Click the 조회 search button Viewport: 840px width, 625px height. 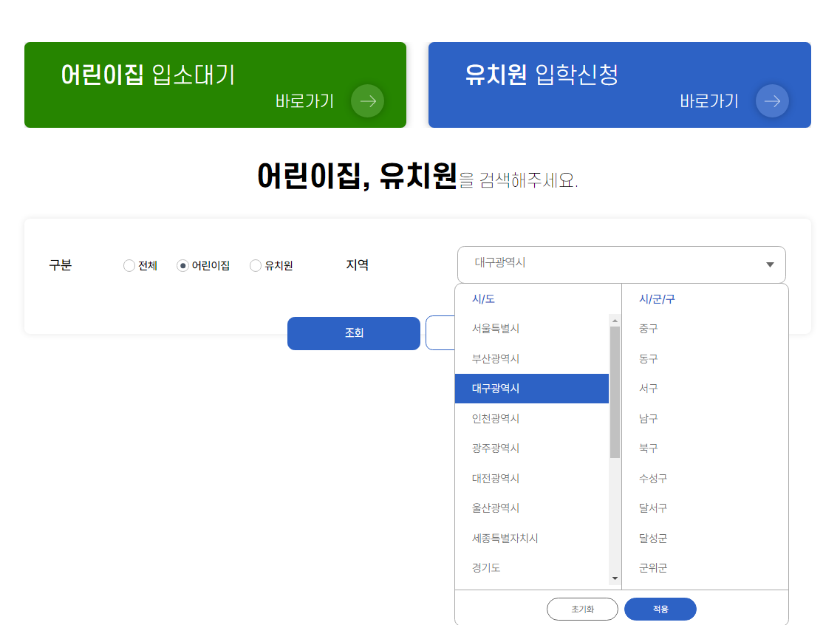pos(353,333)
